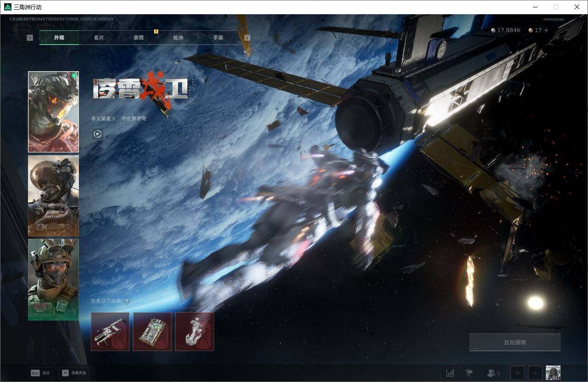Select the armored red-visor operator skin thumbnail
588x382 pixels.
click(x=53, y=112)
